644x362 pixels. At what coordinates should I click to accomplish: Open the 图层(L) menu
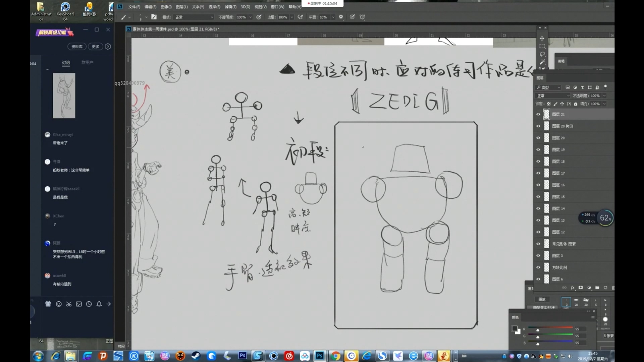point(181,7)
